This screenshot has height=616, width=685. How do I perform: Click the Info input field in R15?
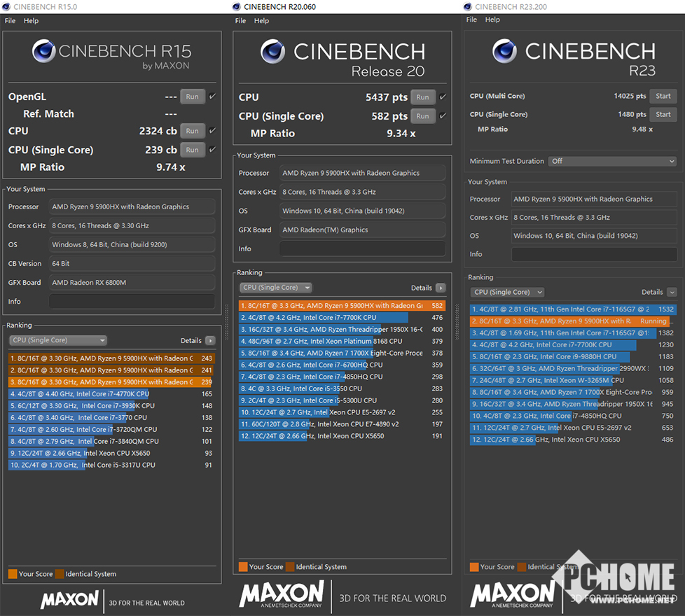132,301
